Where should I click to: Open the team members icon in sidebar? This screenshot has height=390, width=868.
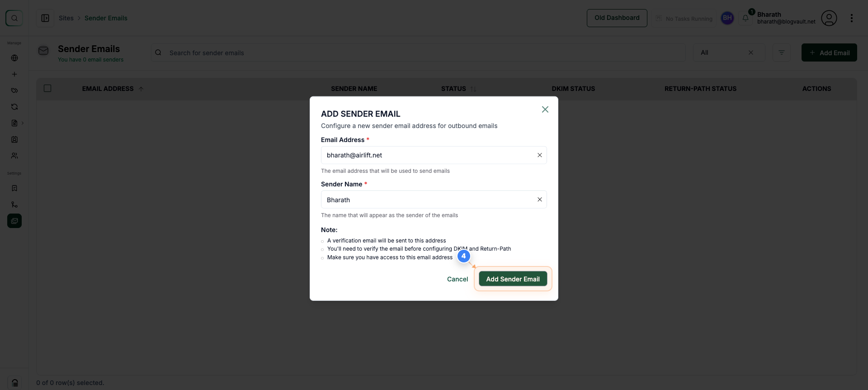click(14, 156)
